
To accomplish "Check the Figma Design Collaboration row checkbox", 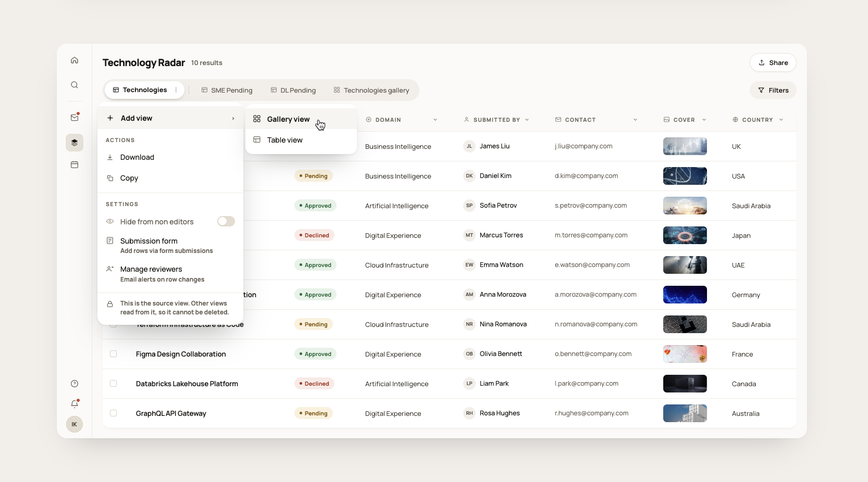I will pos(113,354).
